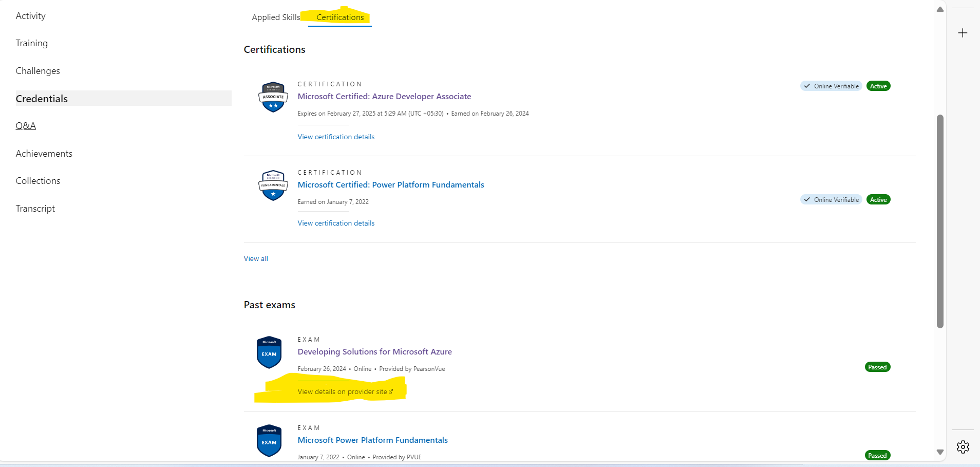
Task: Click the vertical scrollbar thumb
Action: pos(940,221)
